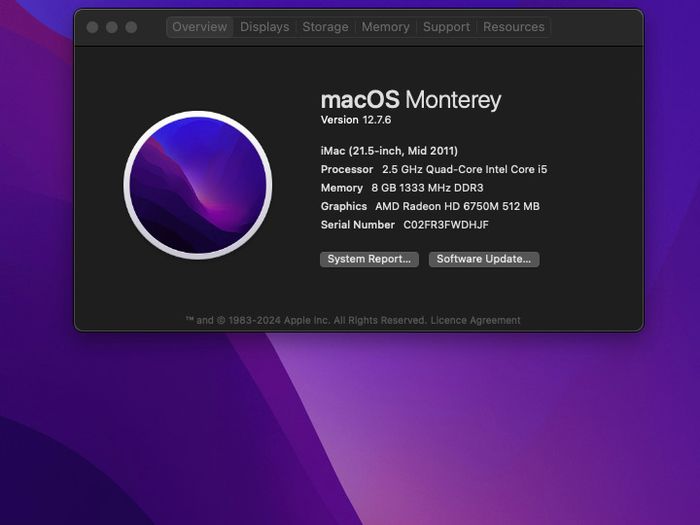700x525 pixels.
Task: Open the Licence Agreement link
Action: 475,320
